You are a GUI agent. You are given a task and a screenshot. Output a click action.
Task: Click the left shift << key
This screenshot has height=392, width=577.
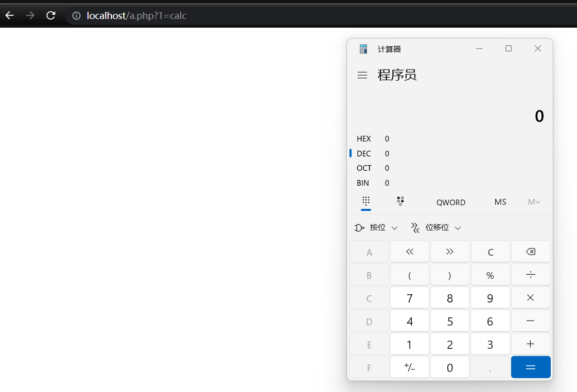[410, 252]
